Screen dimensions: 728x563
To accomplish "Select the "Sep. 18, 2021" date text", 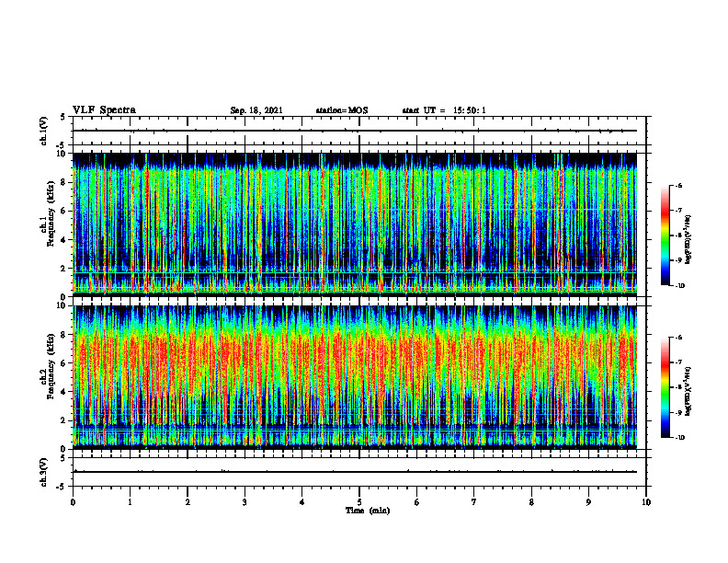I will 256,110.
